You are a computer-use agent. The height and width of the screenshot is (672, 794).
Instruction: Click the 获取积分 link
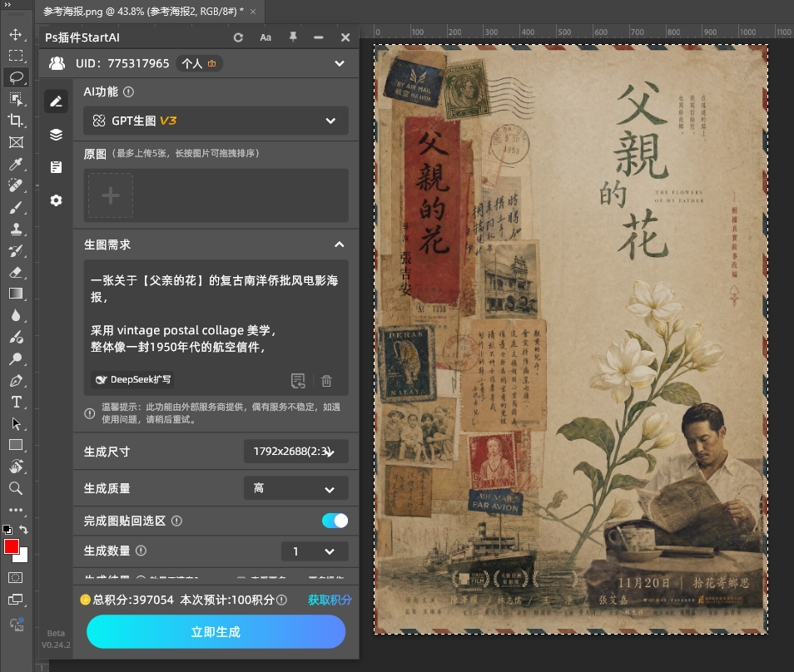pyautogui.click(x=330, y=600)
